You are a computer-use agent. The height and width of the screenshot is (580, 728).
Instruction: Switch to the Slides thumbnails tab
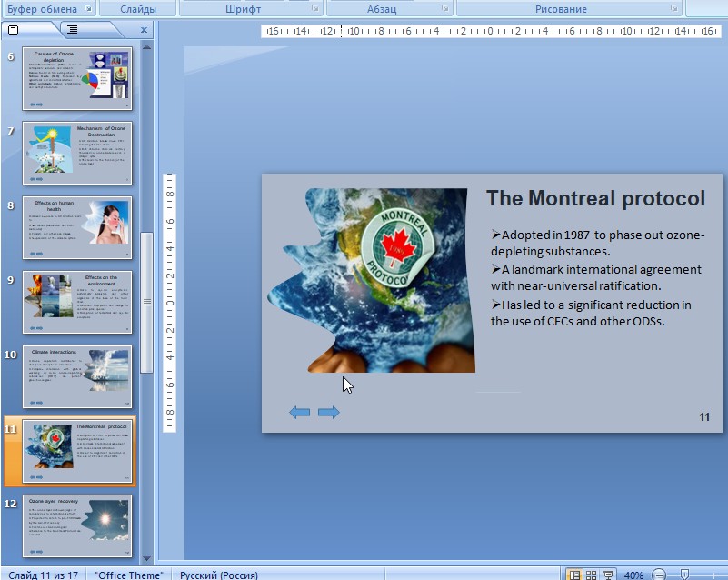pos(14,30)
